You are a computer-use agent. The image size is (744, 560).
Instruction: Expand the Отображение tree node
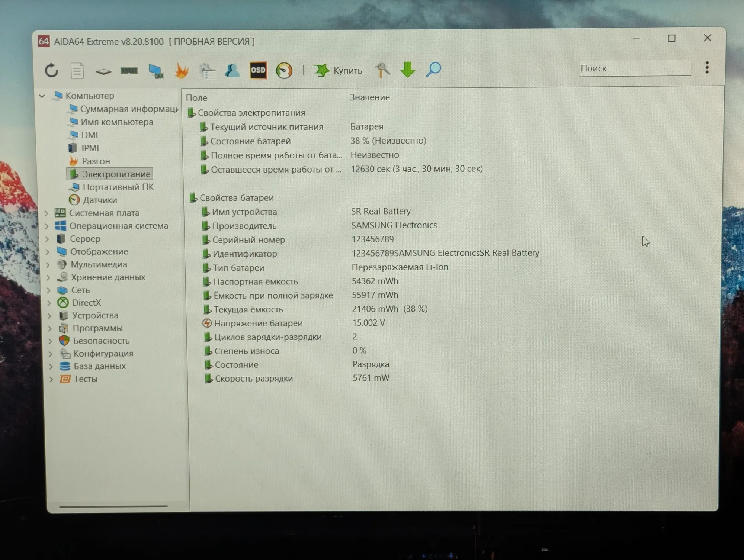48,252
